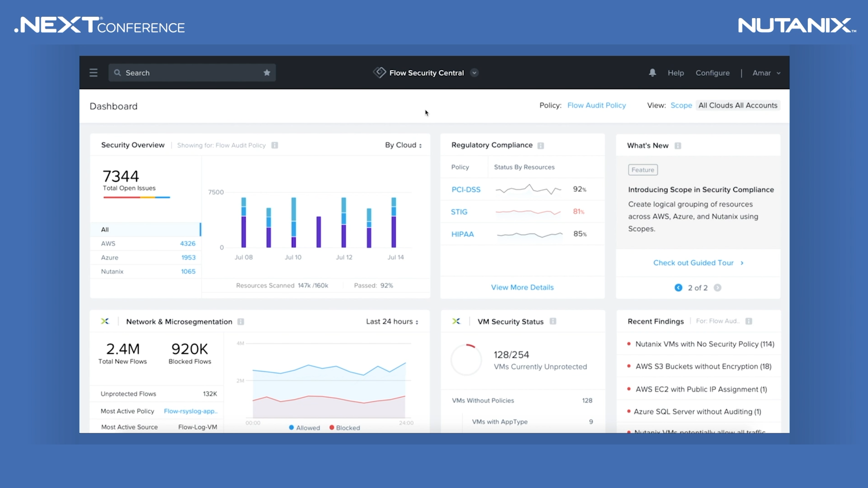Click VMs with AppType 9 row

click(532, 422)
